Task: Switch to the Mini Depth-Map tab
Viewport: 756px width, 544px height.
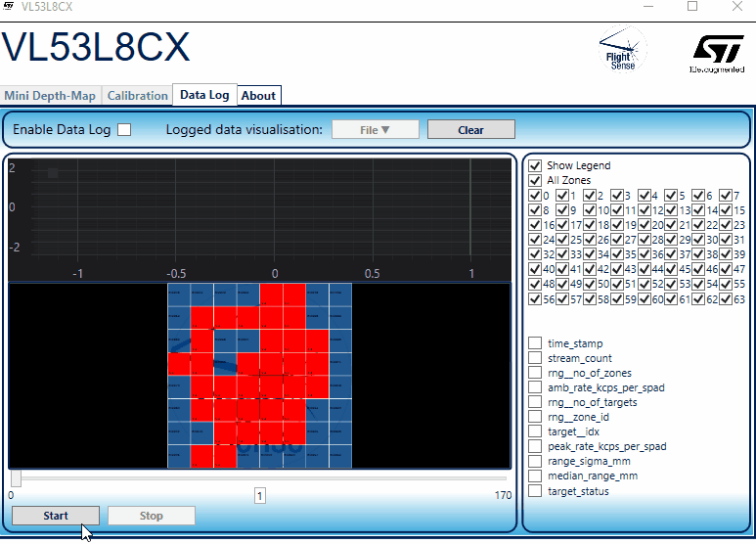Action: (x=50, y=96)
